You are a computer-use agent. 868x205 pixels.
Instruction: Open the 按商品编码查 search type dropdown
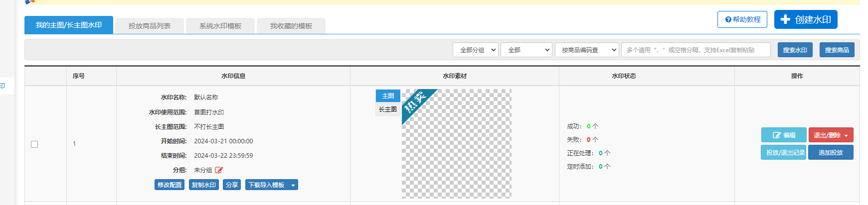587,50
